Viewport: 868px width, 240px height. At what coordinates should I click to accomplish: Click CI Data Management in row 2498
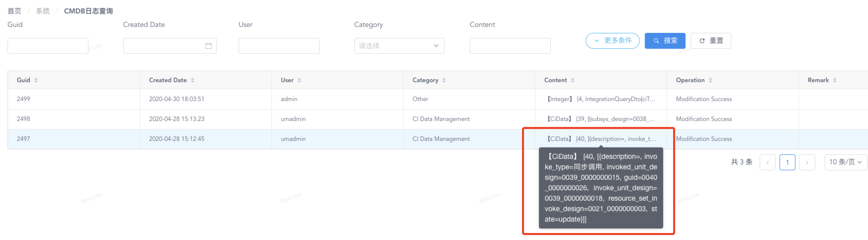[441, 119]
